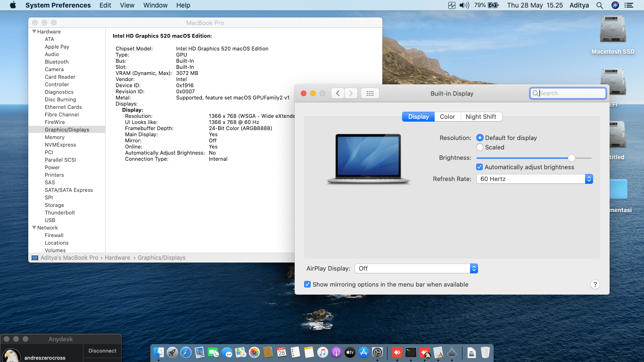Select Storage in the sidebar

point(54,205)
